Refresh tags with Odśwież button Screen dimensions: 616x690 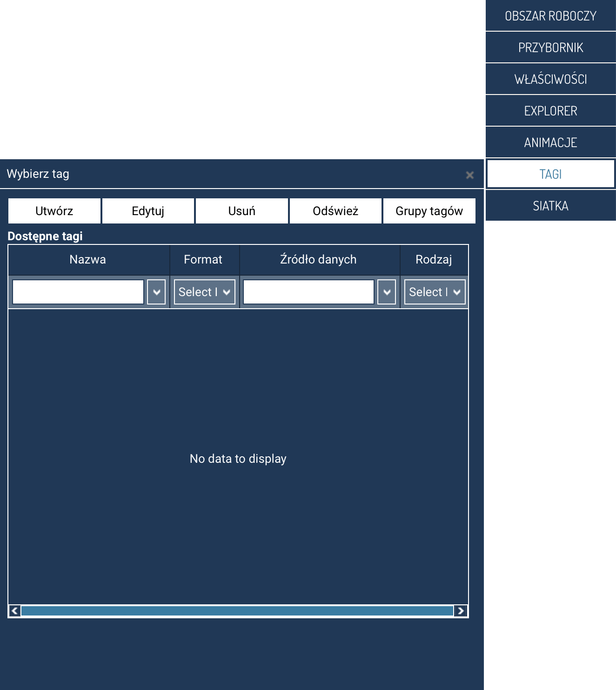[335, 211]
